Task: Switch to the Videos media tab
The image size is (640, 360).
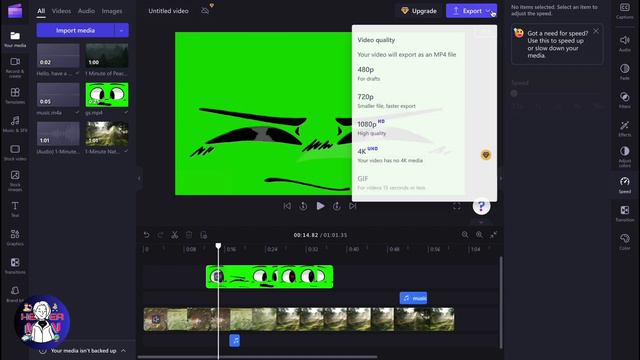Action: pos(61,11)
